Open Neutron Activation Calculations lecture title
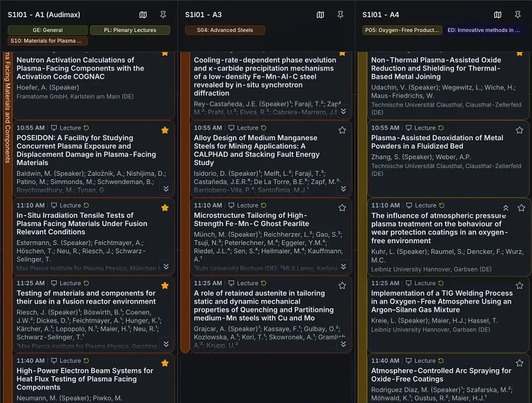The image size is (532, 403). tap(80, 68)
